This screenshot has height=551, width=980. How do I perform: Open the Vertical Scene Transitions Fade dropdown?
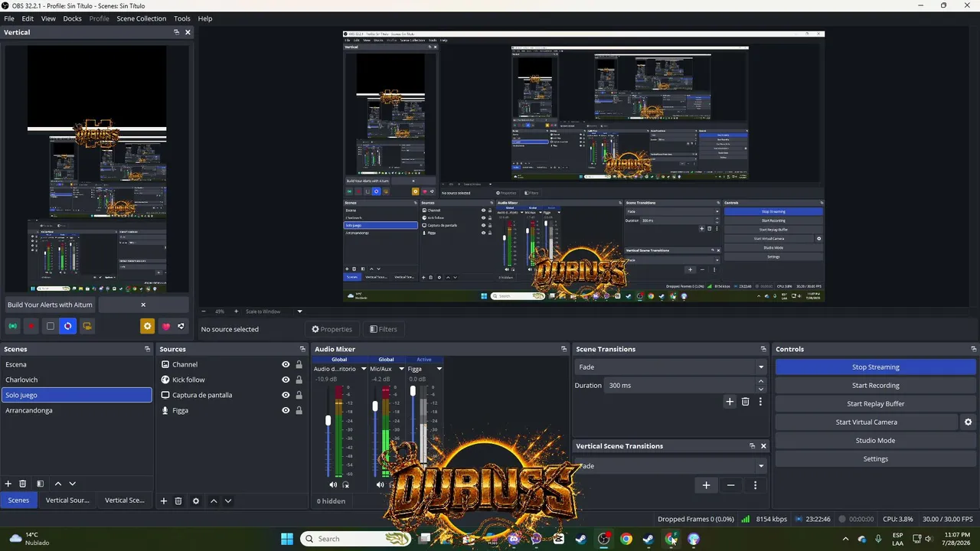(670, 465)
